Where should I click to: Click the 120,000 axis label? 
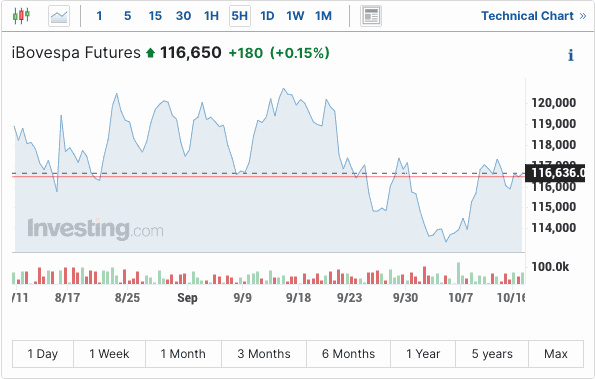(554, 103)
